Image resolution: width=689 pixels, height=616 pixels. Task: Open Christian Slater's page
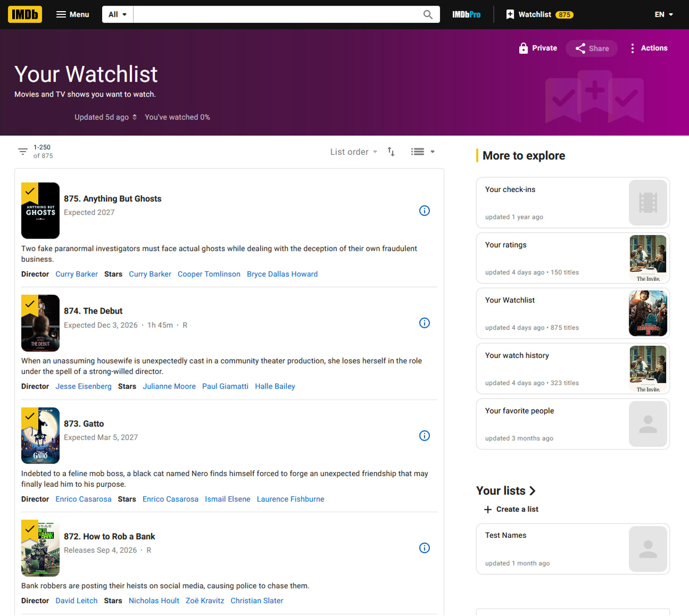pos(257,600)
